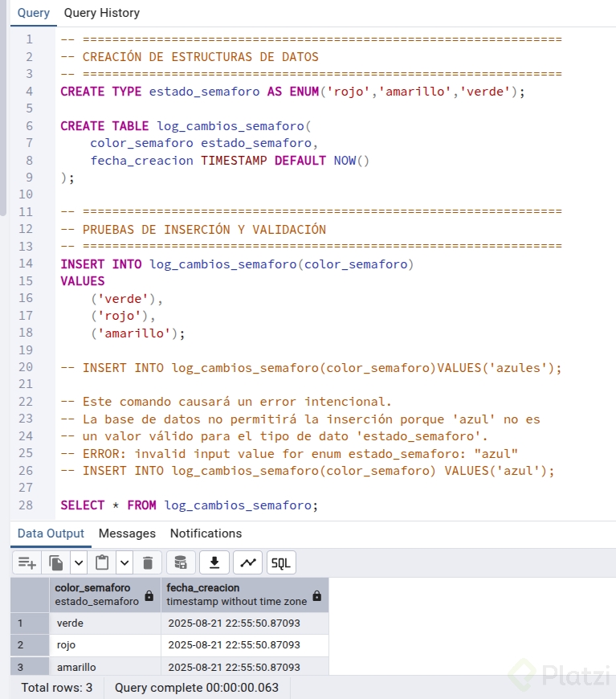
Task: Click line number 28 in the editor gutter
Action: tap(26, 505)
